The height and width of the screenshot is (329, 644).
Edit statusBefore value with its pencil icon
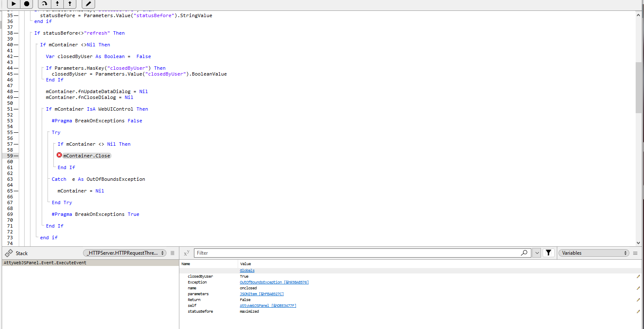pyautogui.click(x=638, y=311)
